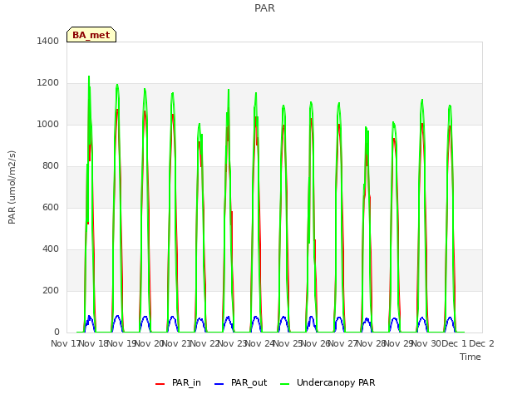Click the green Undercanopy PAR legend swatch
The height and width of the screenshot is (399, 532).
click(x=285, y=384)
